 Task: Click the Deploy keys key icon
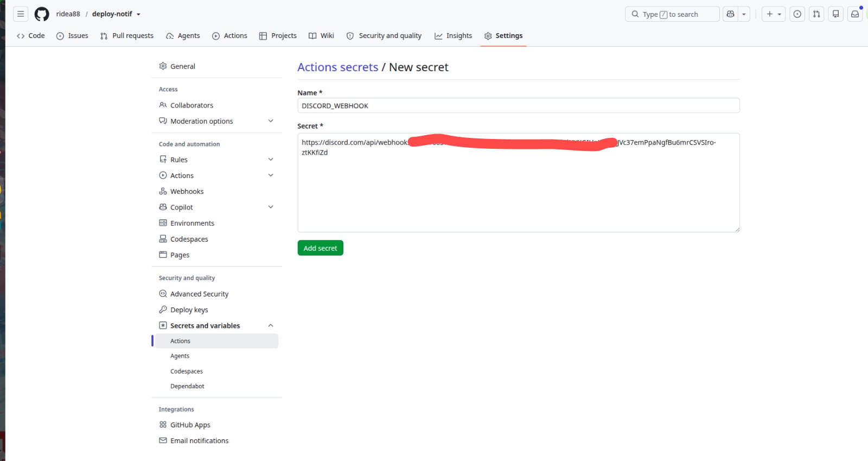(x=163, y=309)
